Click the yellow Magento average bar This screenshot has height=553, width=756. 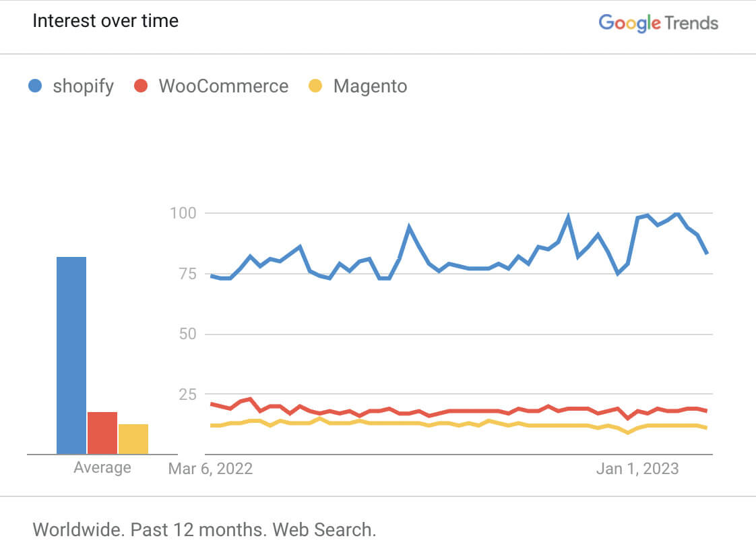click(133, 439)
